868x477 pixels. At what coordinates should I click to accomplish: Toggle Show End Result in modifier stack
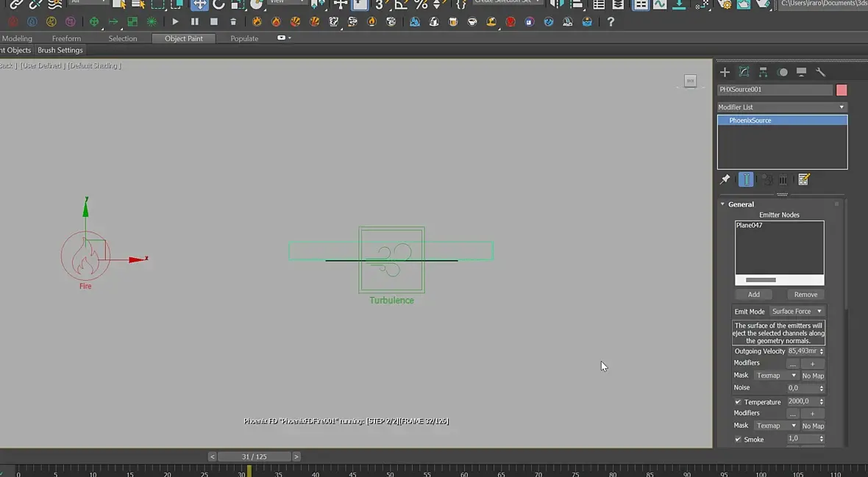click(x=746, y=179)
